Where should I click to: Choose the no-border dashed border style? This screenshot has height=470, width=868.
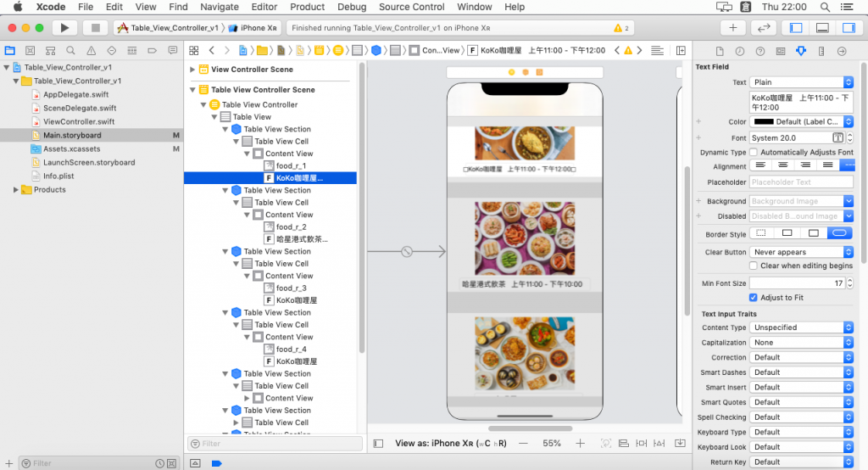coord(762,233)
